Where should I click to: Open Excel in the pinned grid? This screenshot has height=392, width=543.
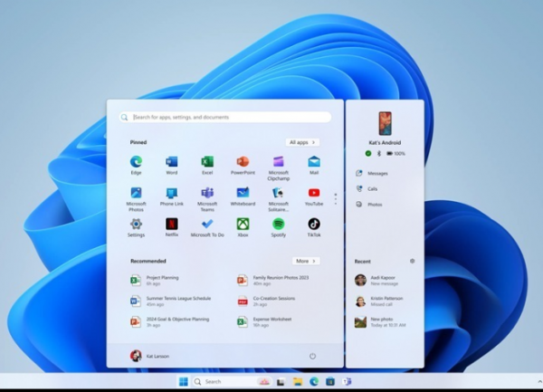click(207, 165)
